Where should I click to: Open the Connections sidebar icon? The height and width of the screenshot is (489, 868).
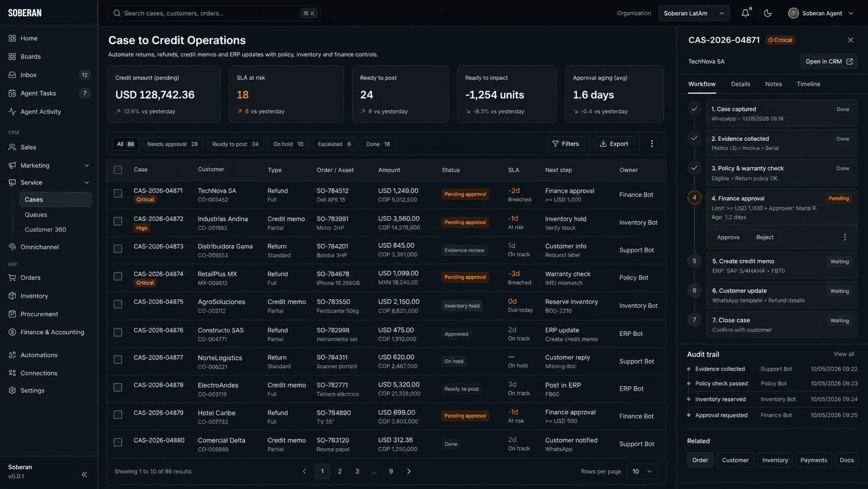(12, 373)
